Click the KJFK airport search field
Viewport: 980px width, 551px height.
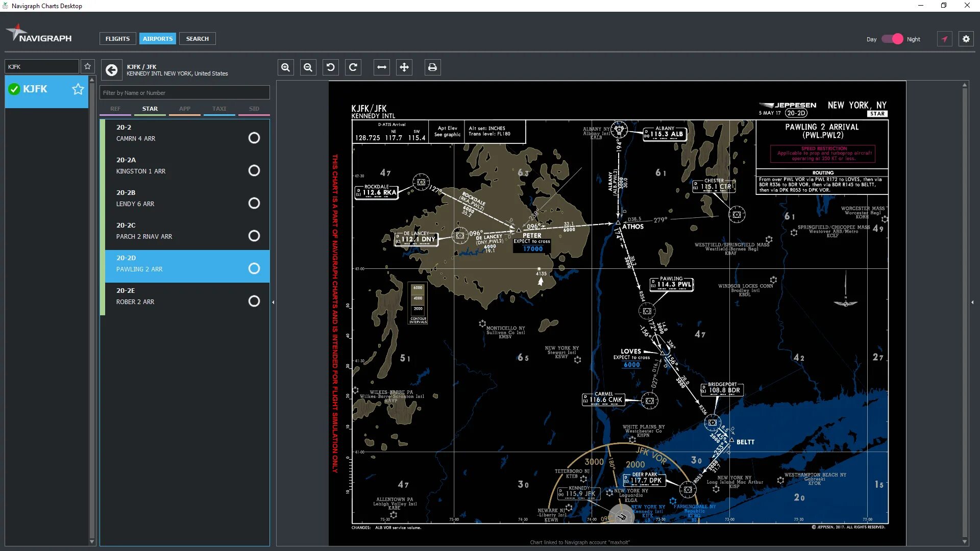42,67
